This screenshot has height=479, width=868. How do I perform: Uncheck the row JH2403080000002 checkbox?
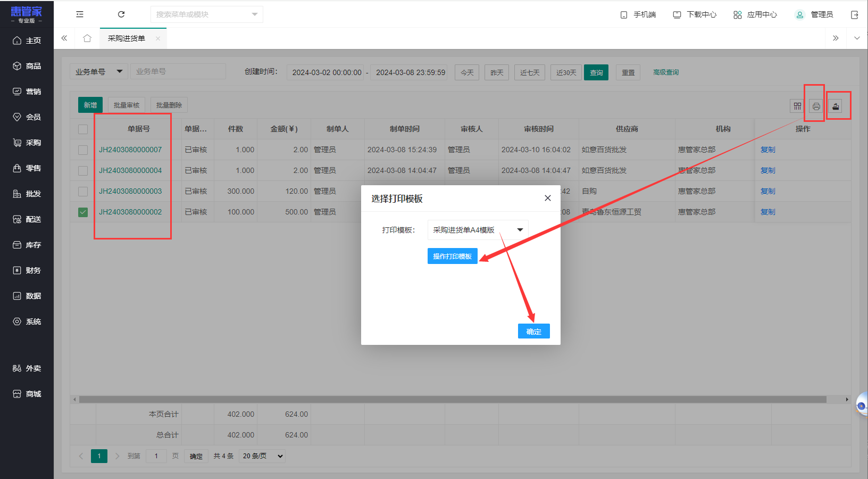tap(83, 212)
